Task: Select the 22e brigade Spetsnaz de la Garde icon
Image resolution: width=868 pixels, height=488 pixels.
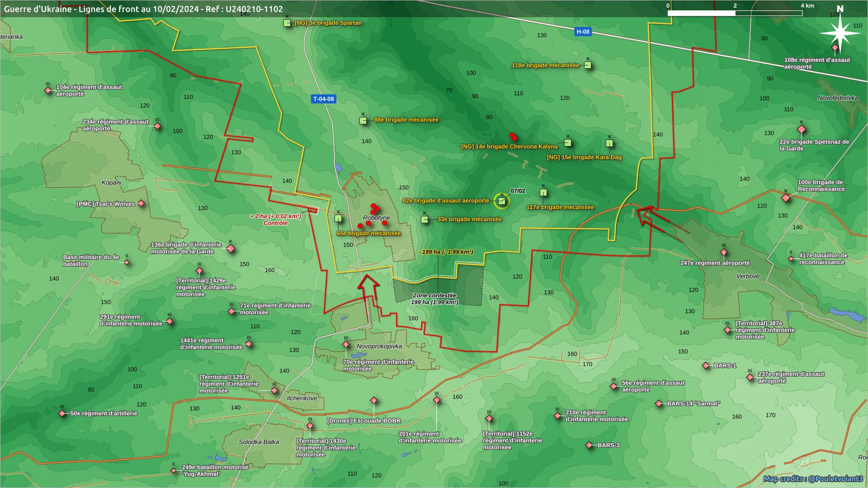Action: coord(802,130)
